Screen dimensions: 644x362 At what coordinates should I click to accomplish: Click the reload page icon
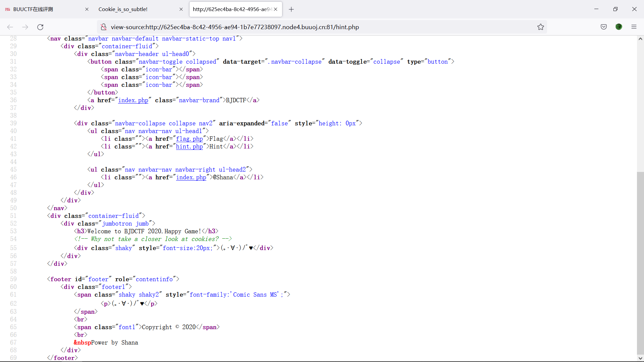click(x=40, y=27)
